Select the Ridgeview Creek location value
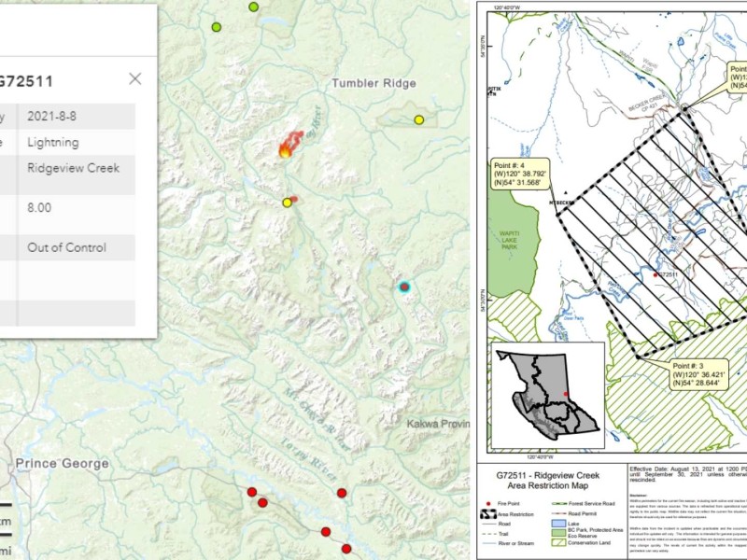 74,168
